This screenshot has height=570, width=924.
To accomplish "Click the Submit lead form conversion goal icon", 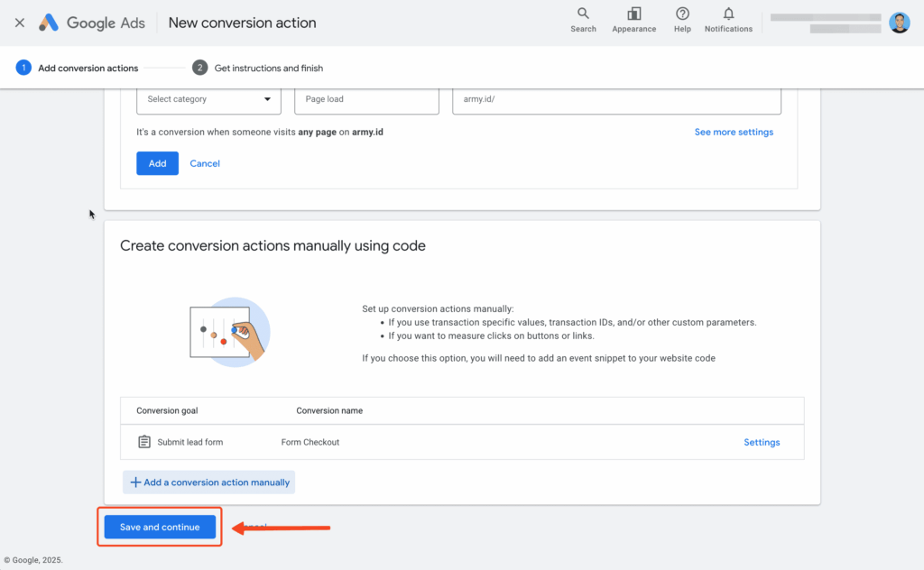I will click(145, 441).
